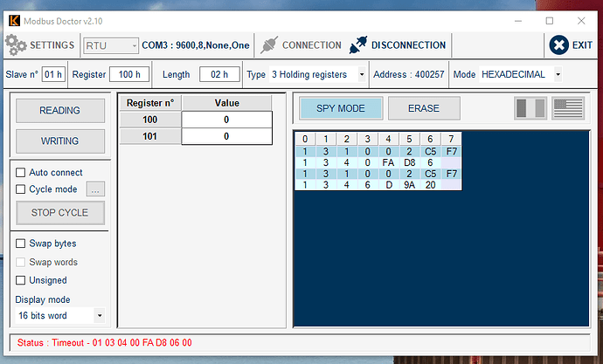This screenshot has height=364, width=603.
Task: Toggle the Swap bytes checkbox
Action: (20, 244)
